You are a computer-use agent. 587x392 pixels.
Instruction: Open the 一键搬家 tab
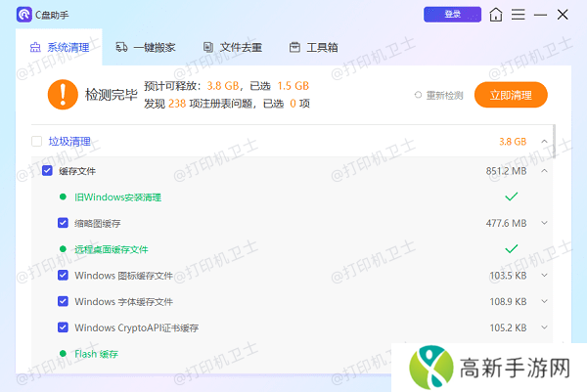[x=146, y=48]
